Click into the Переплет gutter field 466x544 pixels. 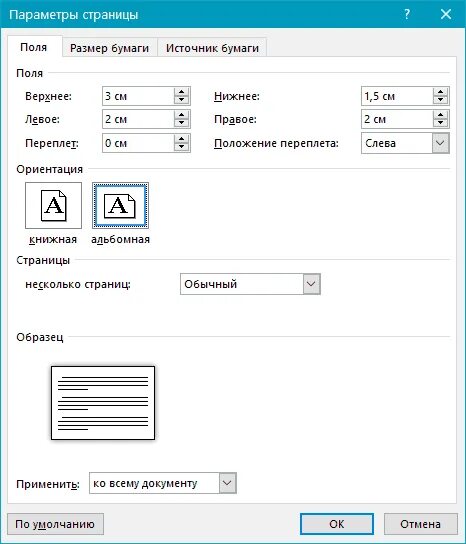coord(138,143)
